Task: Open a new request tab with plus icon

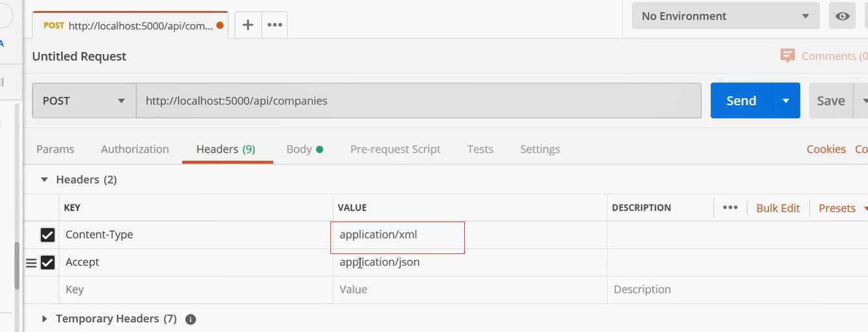Action: pos(248,25)
